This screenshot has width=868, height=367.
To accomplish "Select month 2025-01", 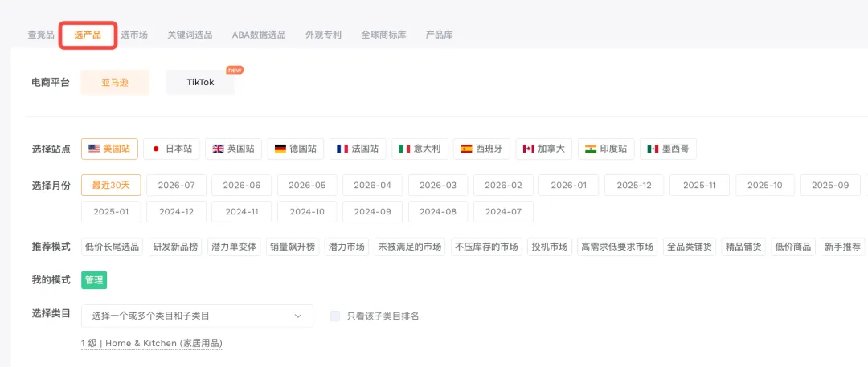I will coord(111,211).
